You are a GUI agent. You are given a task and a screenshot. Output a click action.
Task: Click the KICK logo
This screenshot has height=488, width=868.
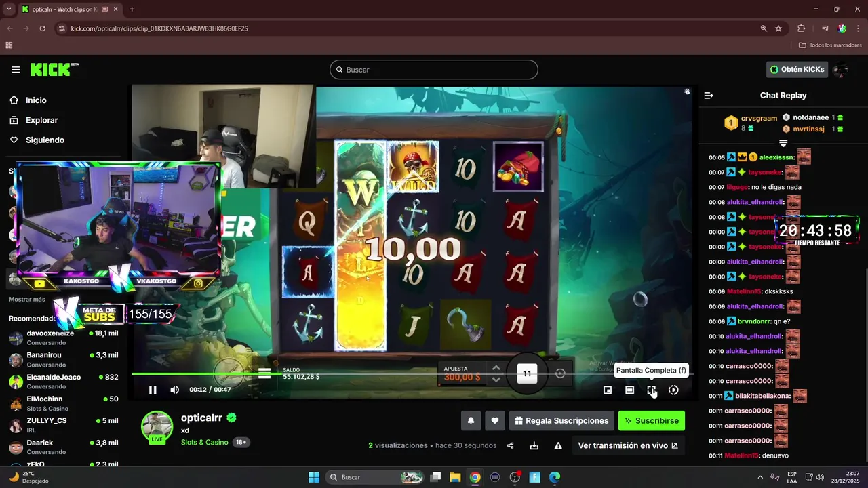54,69
